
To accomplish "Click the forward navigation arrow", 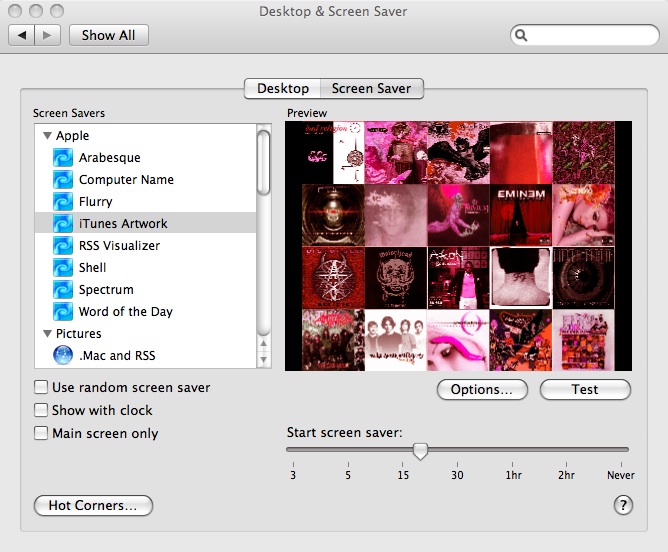I will (x=47, y=35).
